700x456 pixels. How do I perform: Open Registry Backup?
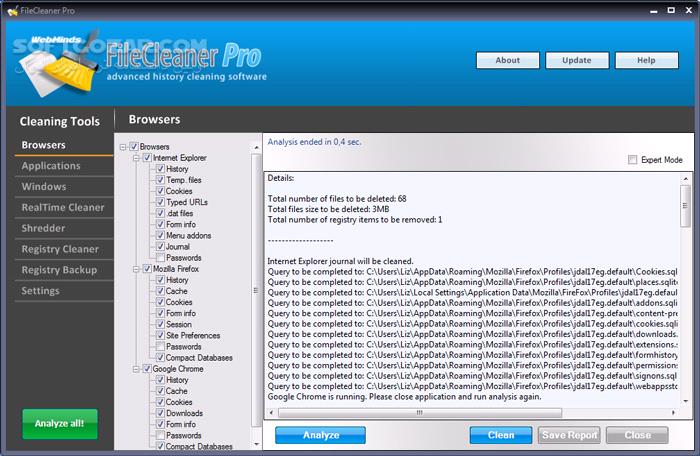[63, 270]
